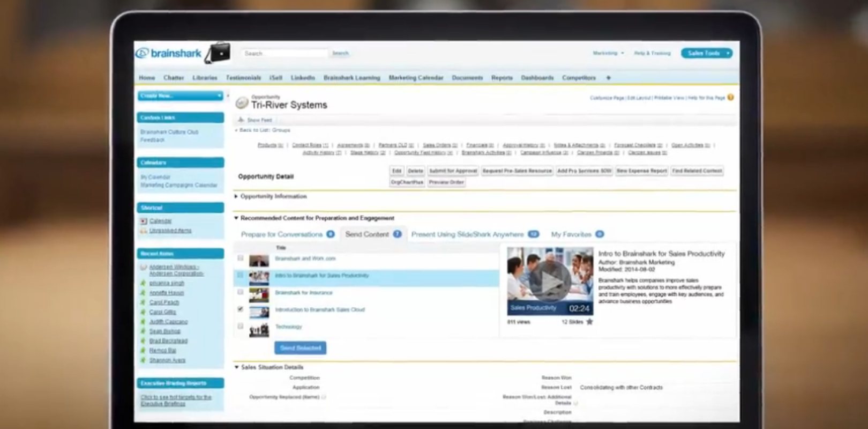
Task: Open the Competitors tab
Action: pos(579,78)
